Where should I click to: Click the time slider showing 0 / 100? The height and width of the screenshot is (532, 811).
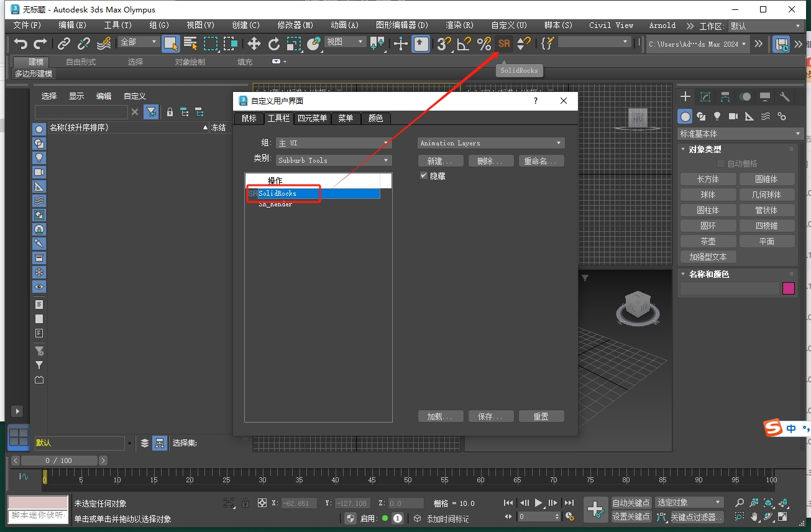click(x=59, y=461)
